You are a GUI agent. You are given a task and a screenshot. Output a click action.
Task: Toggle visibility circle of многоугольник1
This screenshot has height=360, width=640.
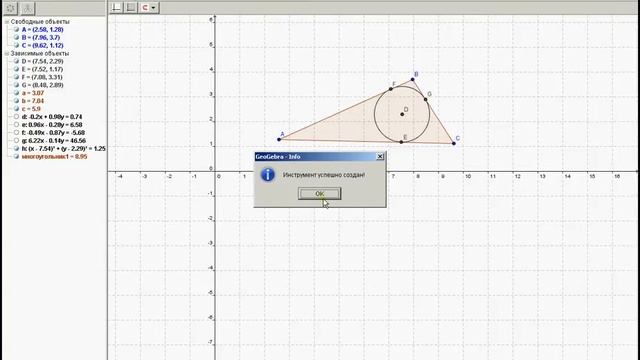coord(16,157)
